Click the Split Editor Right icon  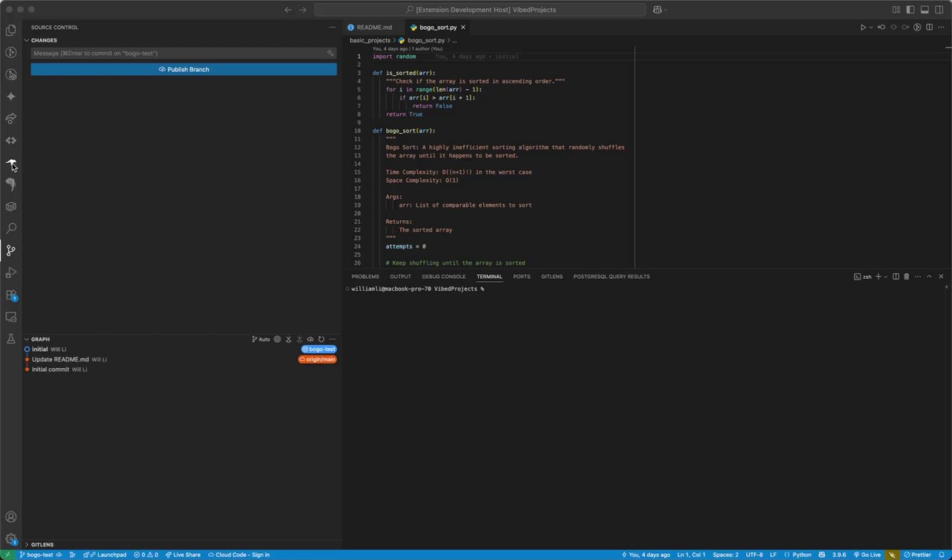[929, 28]
